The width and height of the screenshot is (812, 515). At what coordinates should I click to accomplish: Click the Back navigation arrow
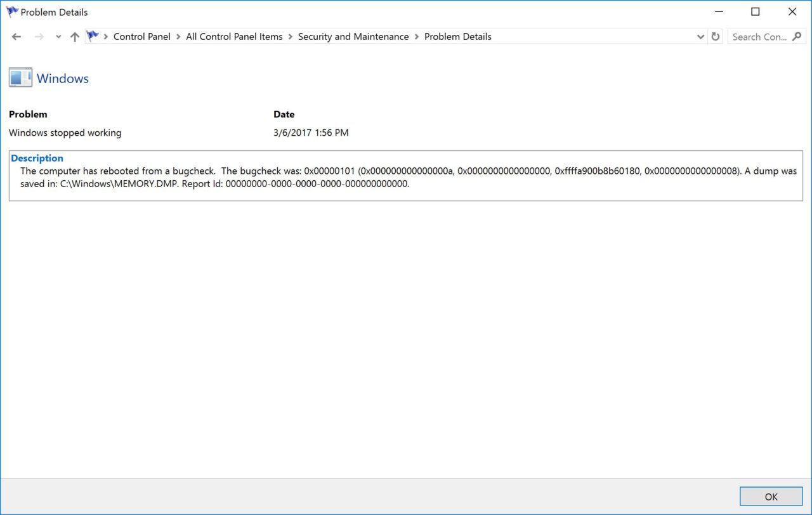coord(16,37)
